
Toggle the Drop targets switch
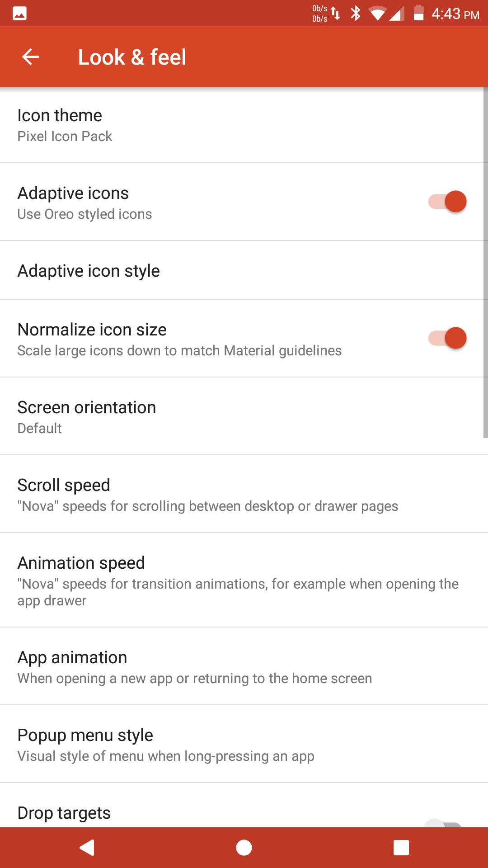click(444, 823)
